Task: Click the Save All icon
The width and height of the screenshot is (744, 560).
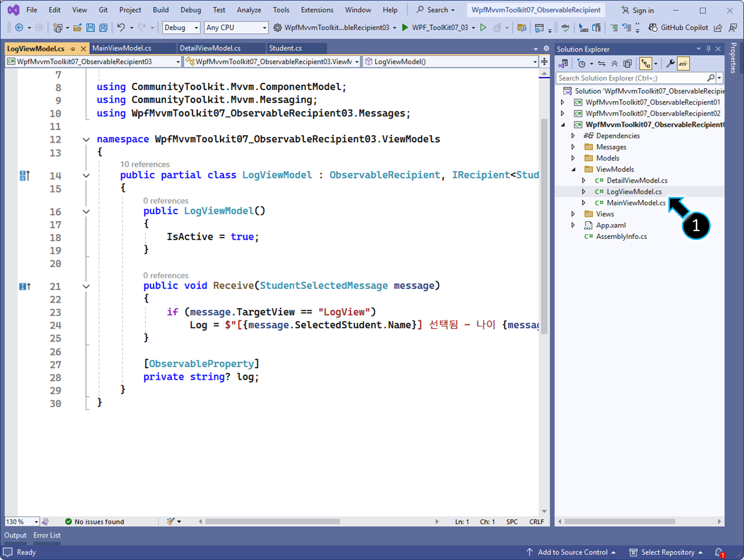Action: coord(104,28)
